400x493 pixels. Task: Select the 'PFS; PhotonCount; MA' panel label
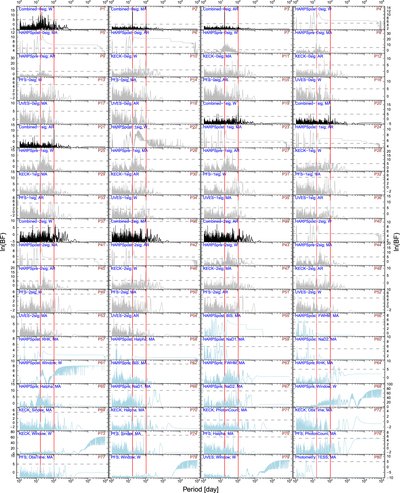tap(315, 434)
